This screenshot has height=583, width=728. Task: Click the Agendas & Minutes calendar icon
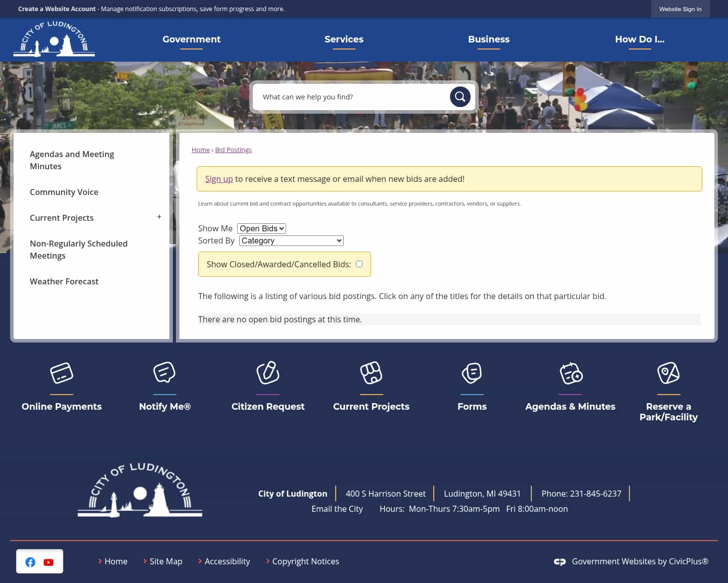(571, 373)
